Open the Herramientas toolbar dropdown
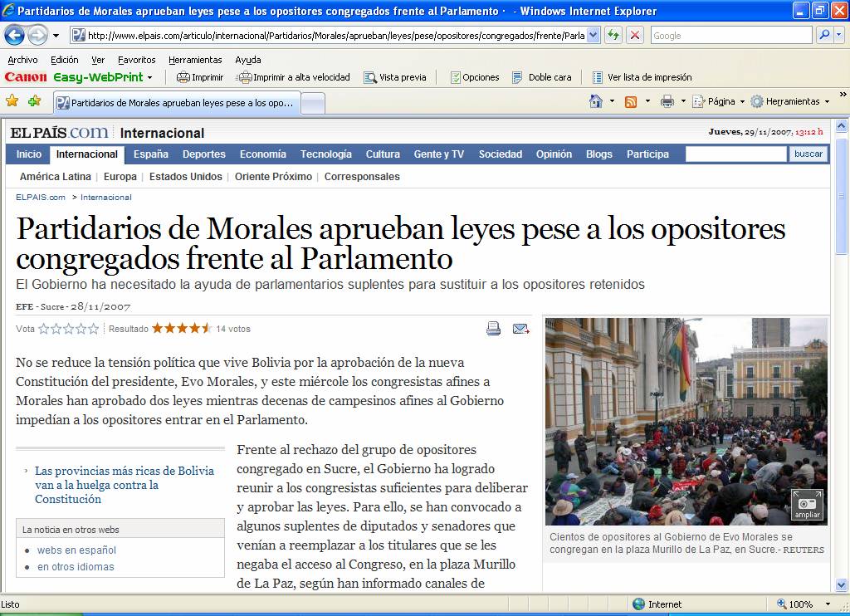The height and width of the screenshot is (616, 850). [791, 101]
